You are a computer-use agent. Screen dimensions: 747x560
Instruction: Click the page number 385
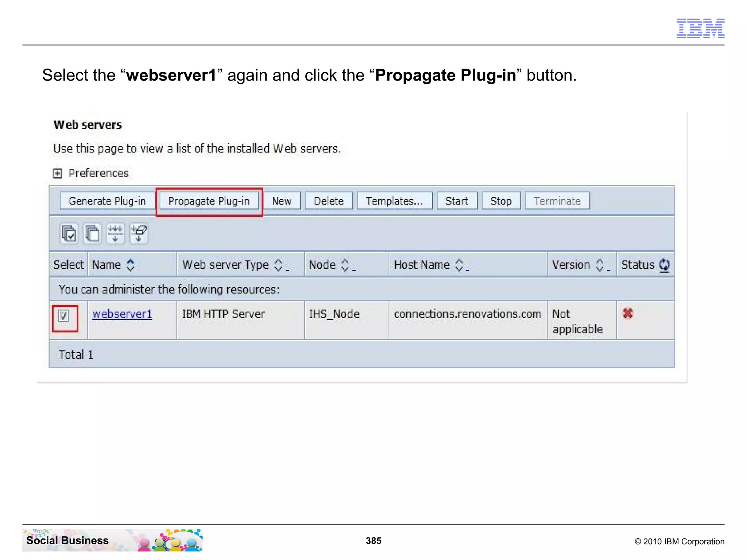(x=373, y=541)
